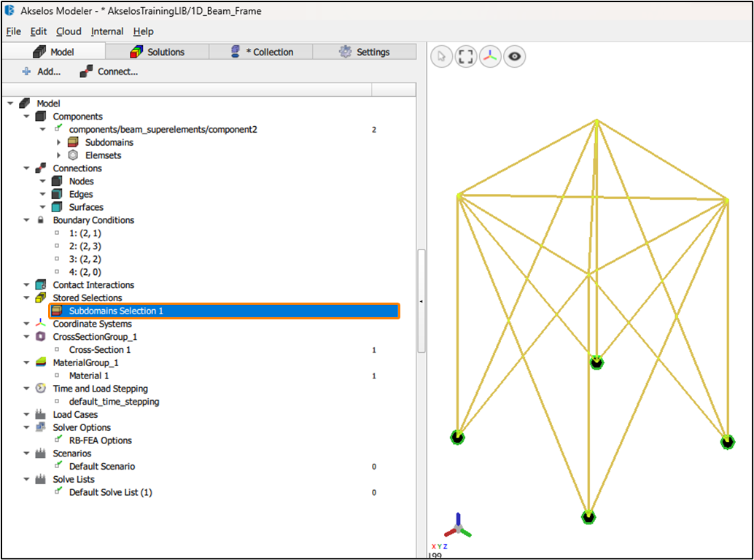This screenshot has height=560, width=754.
Task: Expand the Subdomains node
Action: [58, 142]
